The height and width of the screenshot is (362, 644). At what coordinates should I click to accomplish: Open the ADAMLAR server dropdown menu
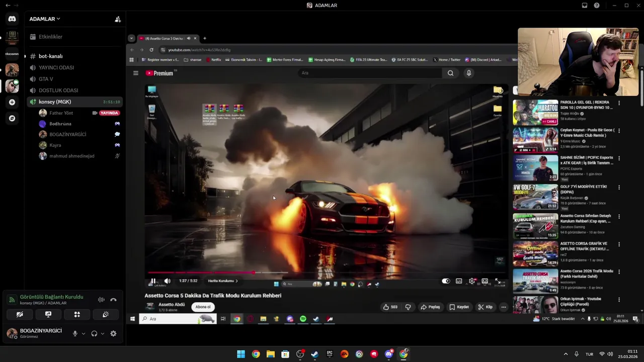tap(45, 19)
